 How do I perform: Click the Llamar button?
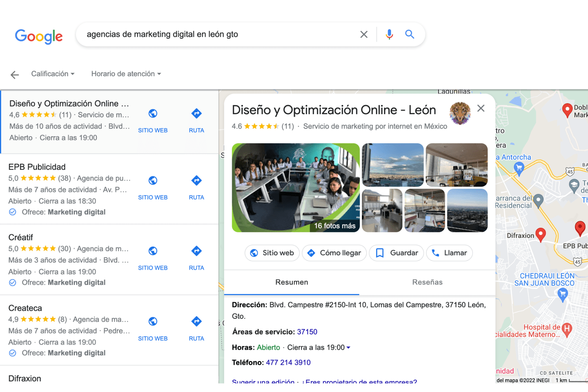[x=449, y=253]
